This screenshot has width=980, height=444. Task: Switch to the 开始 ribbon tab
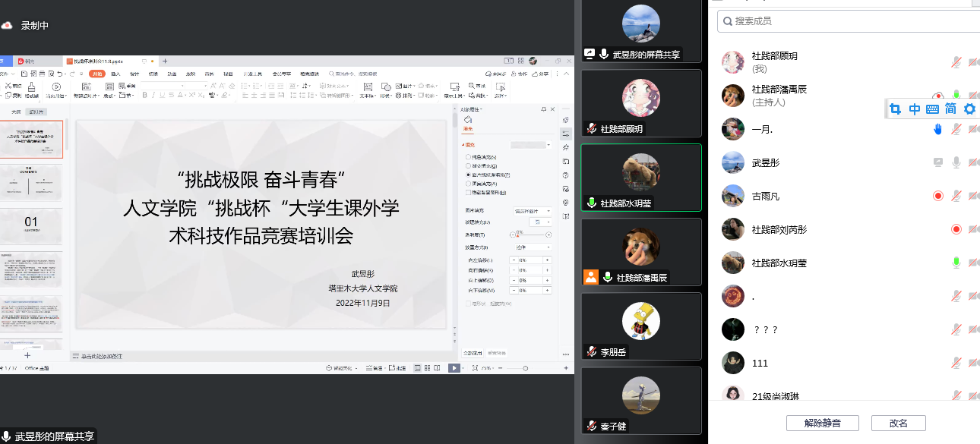click(x=96, y=74)
